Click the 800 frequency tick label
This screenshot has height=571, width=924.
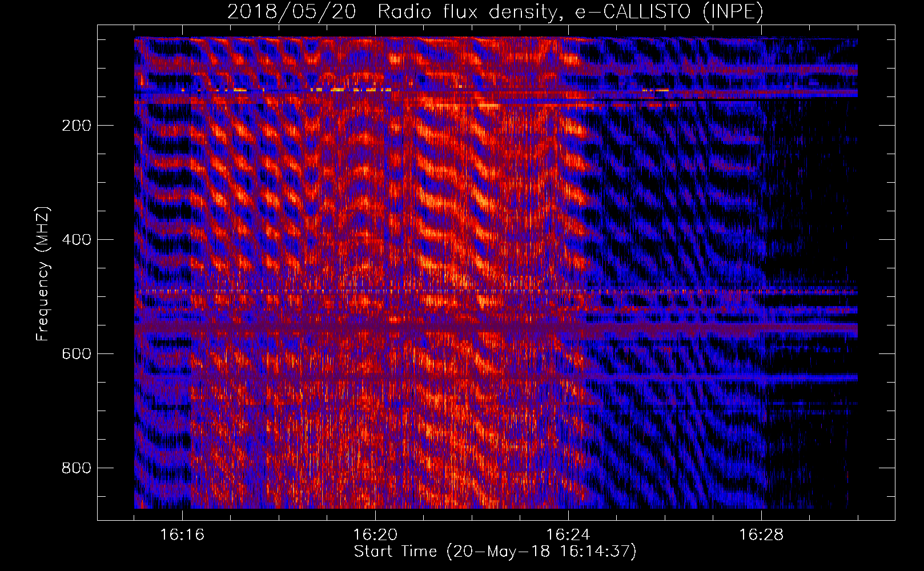[x=77, y=468]
